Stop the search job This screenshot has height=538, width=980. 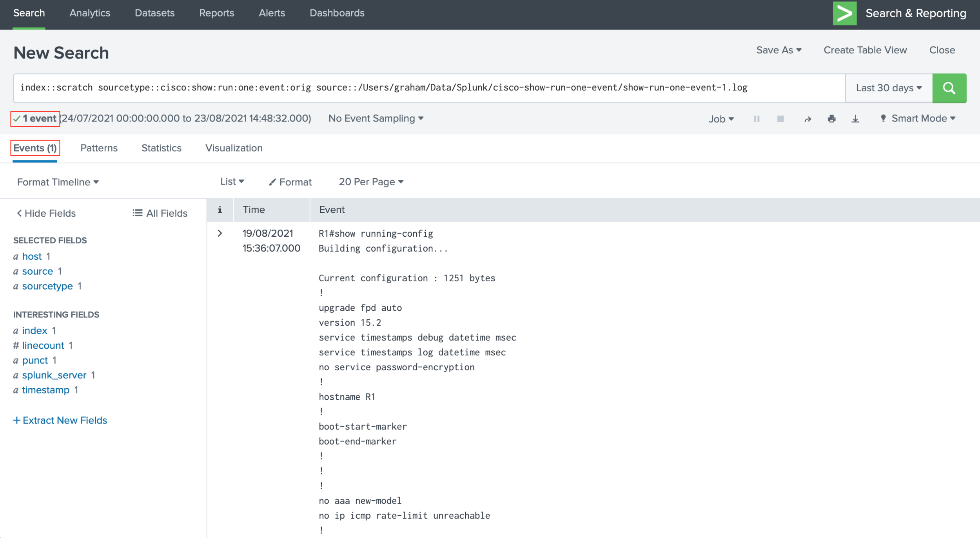[x=780, y=119]
